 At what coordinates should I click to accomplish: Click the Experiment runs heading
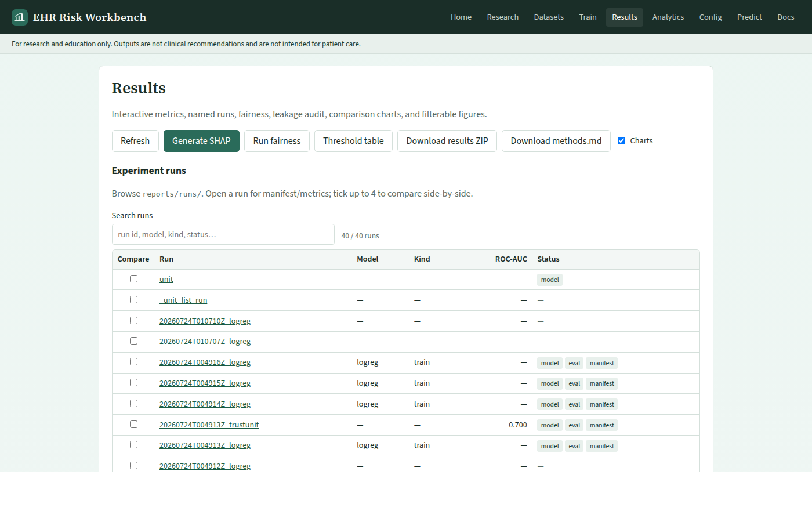pos(149,171)
